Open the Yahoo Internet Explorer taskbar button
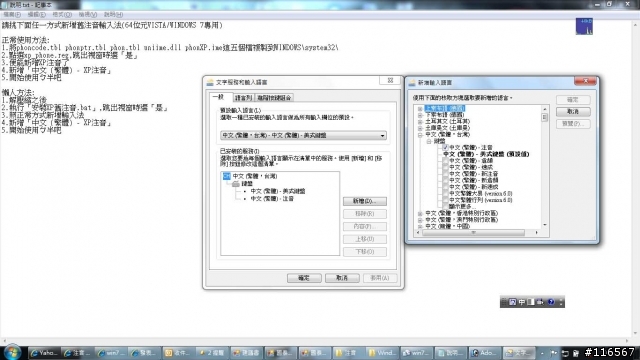The image size is (640, 360). pos(45,353)
